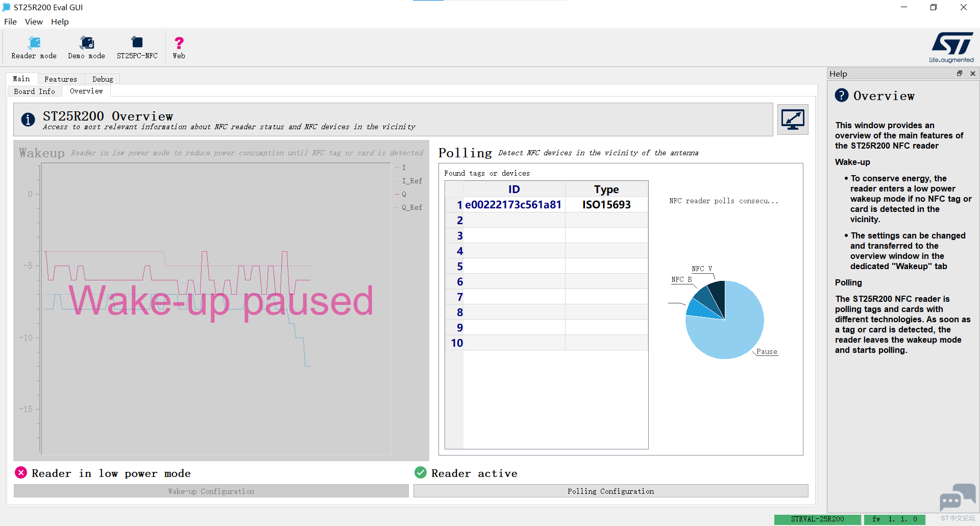980x526 pixels.
Task: Select the Debug tab
Action: (x=103, y=79)
